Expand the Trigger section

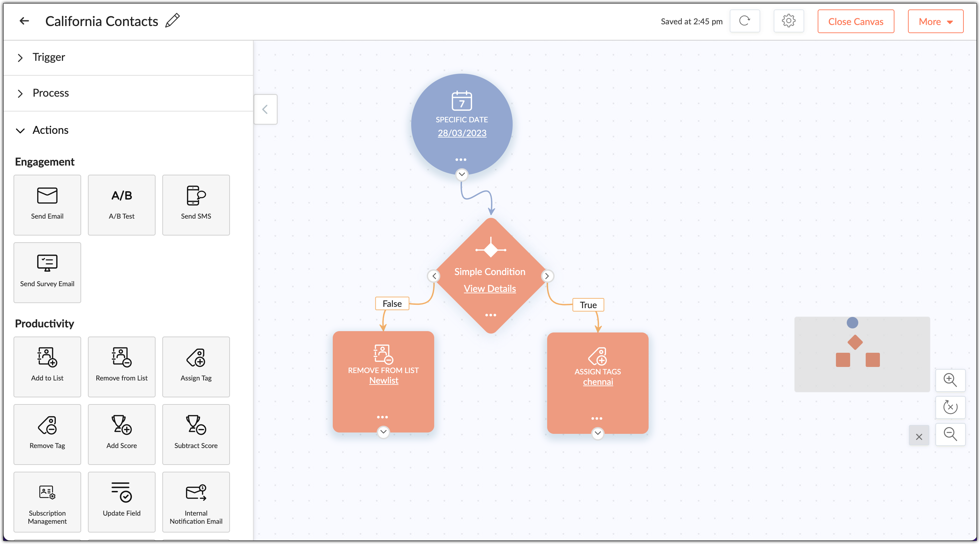pyautogui.click(x=128, y=57)
